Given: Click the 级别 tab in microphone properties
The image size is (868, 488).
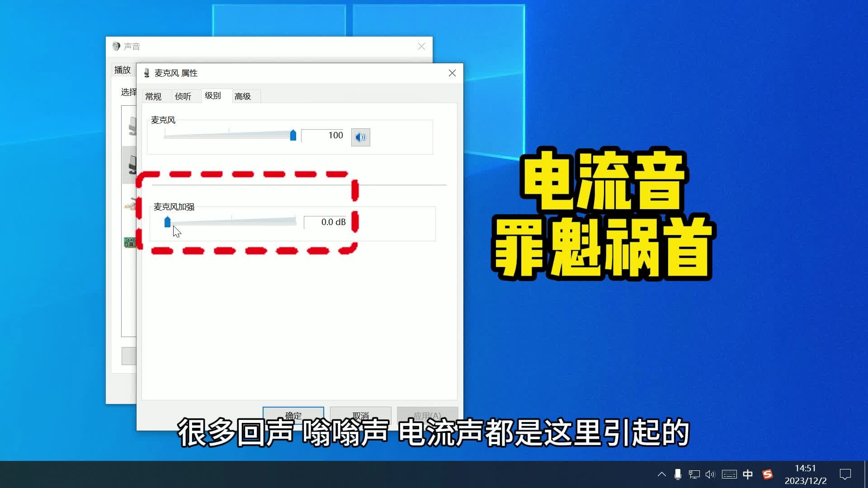Looking at the screenshot, I should click(x=213, y=95).
